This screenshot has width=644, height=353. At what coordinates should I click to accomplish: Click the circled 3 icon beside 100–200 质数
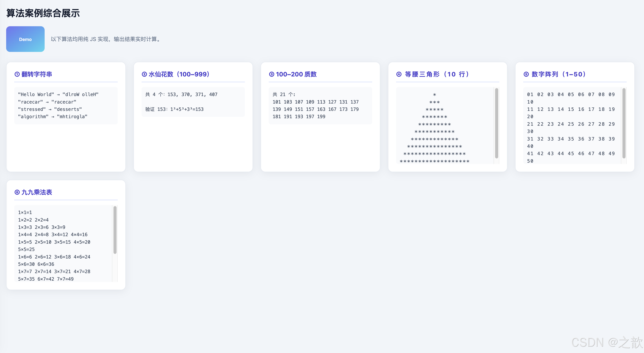tap(271, 74)
